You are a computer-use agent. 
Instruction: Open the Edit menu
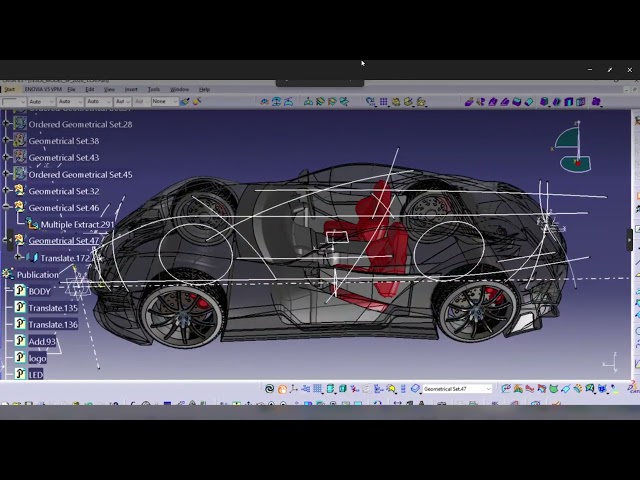tap(90, 89)
